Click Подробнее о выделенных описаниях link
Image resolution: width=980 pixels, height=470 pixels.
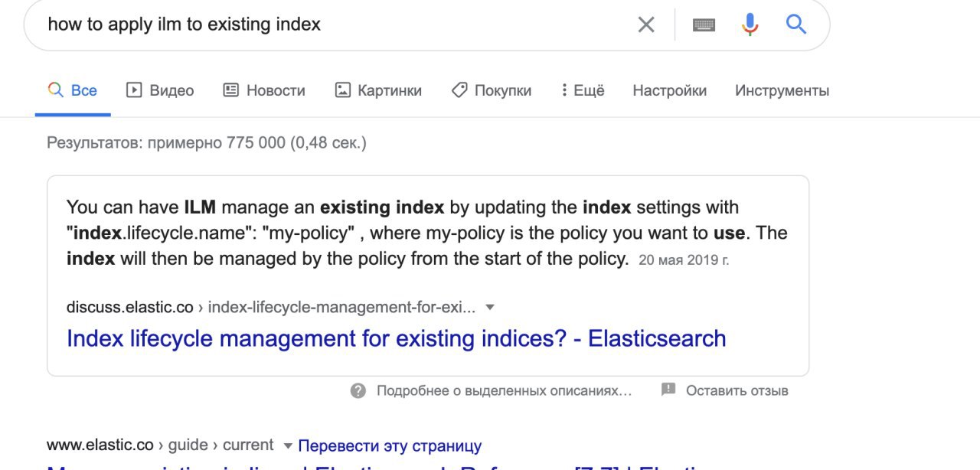tap(505, 391)
